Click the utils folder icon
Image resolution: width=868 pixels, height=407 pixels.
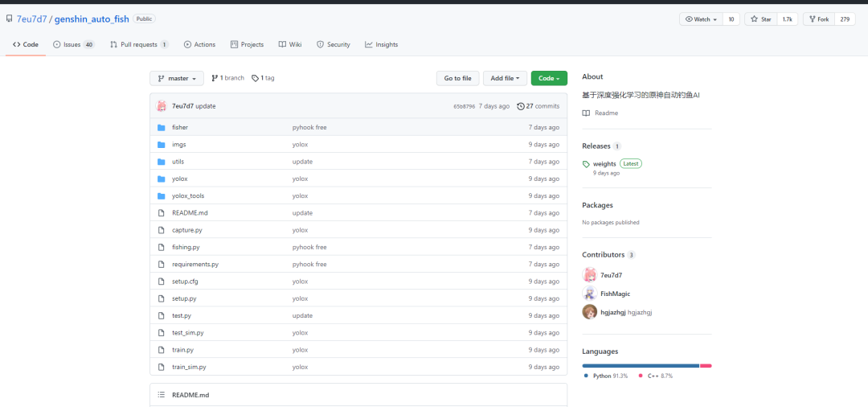pyautogui.click(x=161, y=162)
